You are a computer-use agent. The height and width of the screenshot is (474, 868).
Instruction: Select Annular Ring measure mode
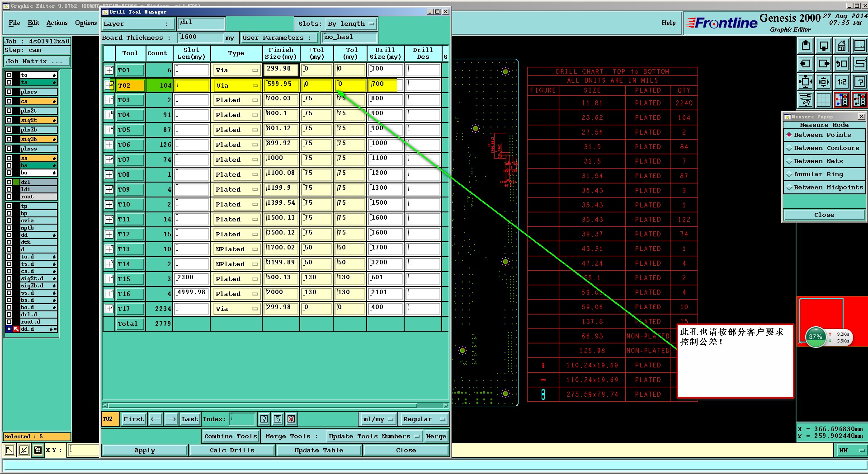[824, 174]
